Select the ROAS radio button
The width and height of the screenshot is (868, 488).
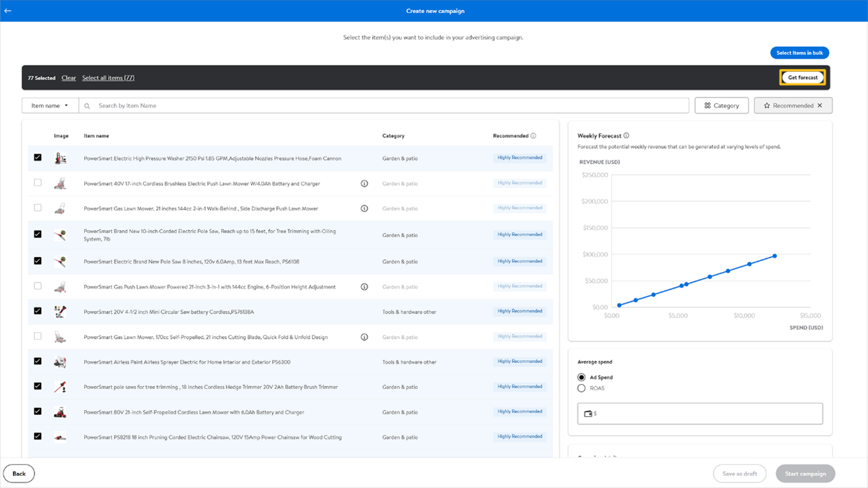click(581, 388)
